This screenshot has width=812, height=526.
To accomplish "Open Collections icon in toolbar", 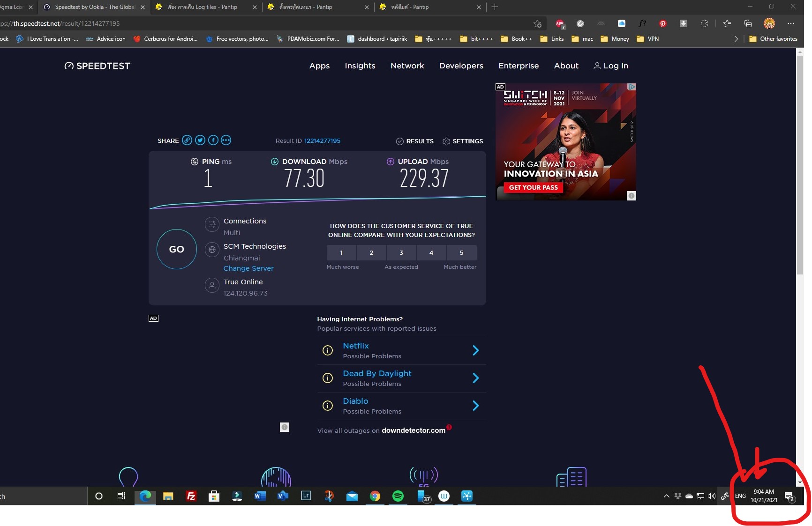I will pos(748,23).
